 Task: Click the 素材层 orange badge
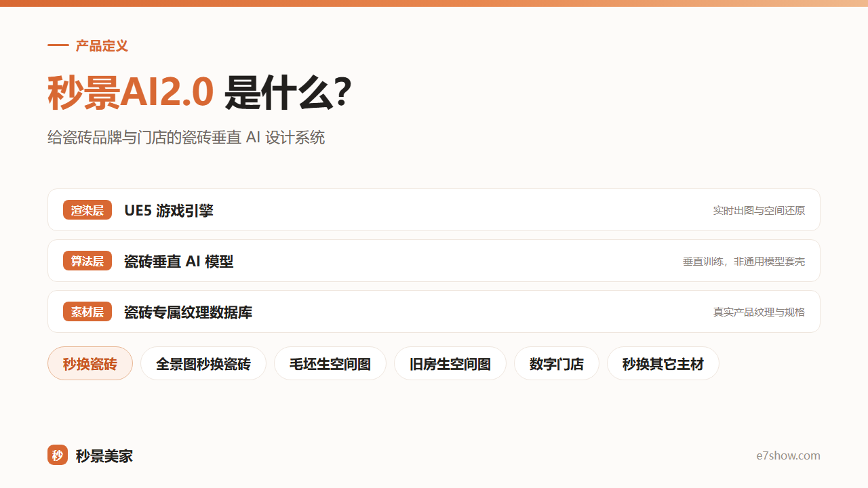pos(87,312)
